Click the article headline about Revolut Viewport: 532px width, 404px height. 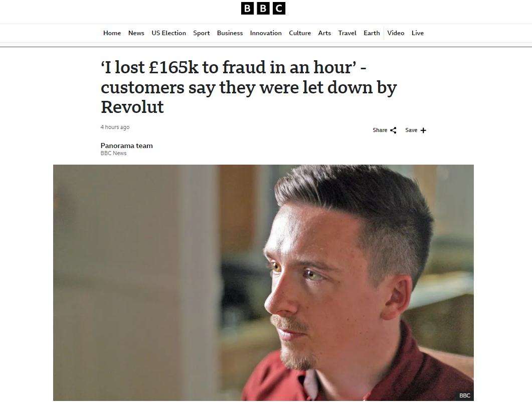[x=249, y=87]
